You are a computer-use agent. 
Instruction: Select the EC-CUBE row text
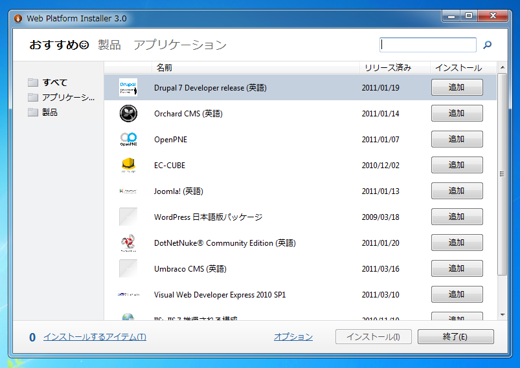[x=170, y=165]
